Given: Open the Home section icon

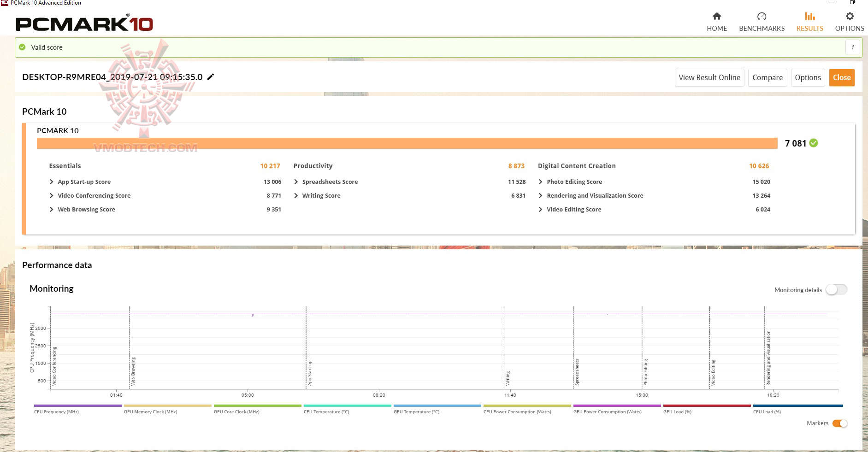Looking at the screenshot, I should point(717,17).
